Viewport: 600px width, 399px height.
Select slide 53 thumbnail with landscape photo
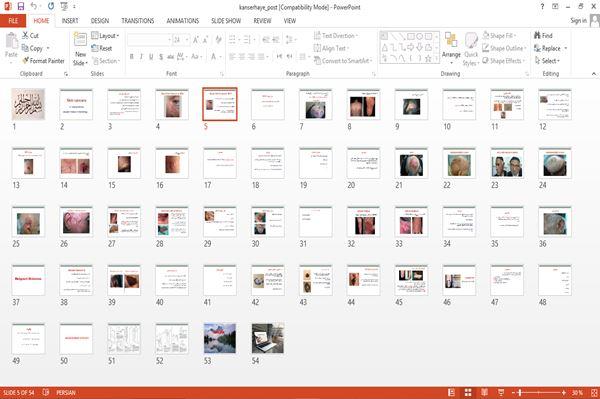pyautogui.click(x=220, y=338)
